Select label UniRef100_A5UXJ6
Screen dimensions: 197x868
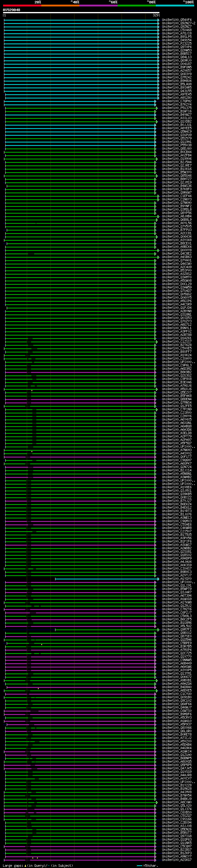(x=176, y=389)
